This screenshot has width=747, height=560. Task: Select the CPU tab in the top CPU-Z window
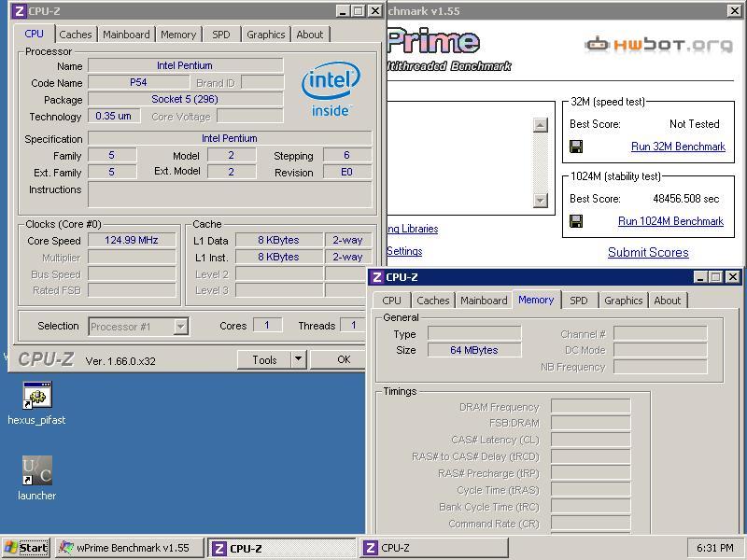34,34
